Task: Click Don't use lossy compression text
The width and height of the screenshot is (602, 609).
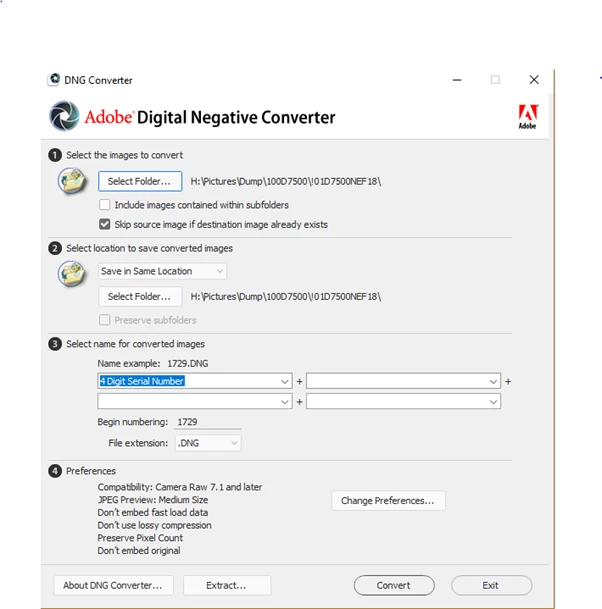Action: coord(155,525)
